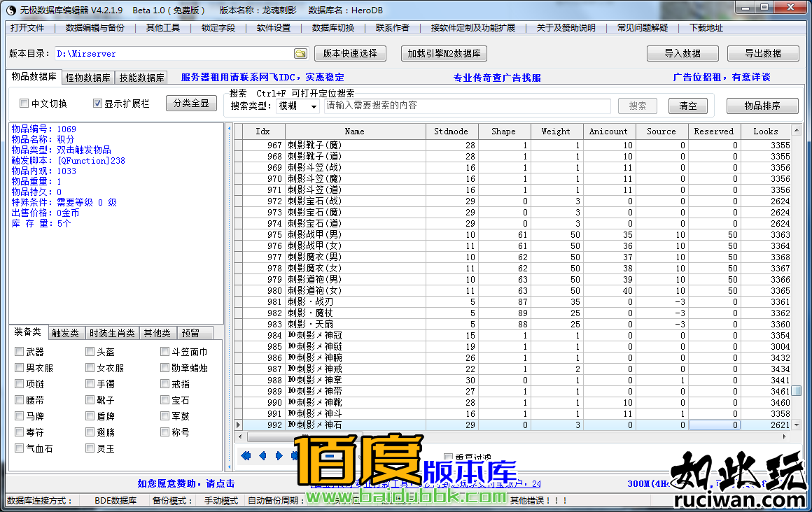Switch to the 触发类 tab
Screen dimensions: 812x512
(65, 333)
